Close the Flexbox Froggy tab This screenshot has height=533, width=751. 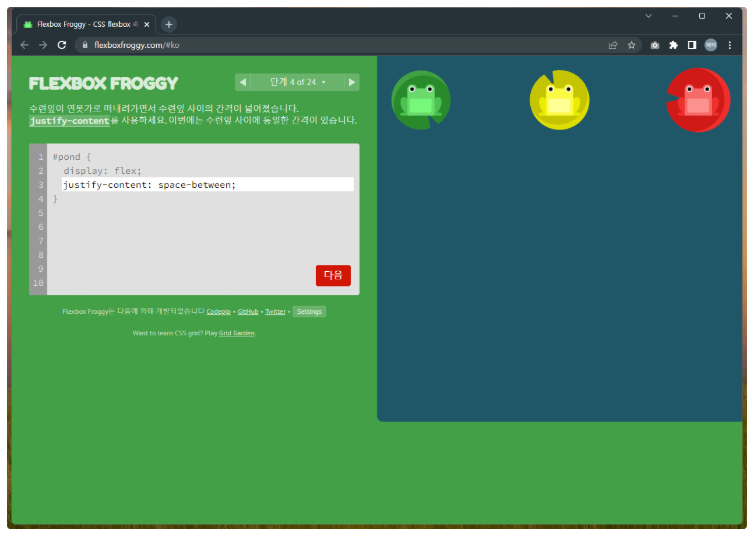pos(147,24)
